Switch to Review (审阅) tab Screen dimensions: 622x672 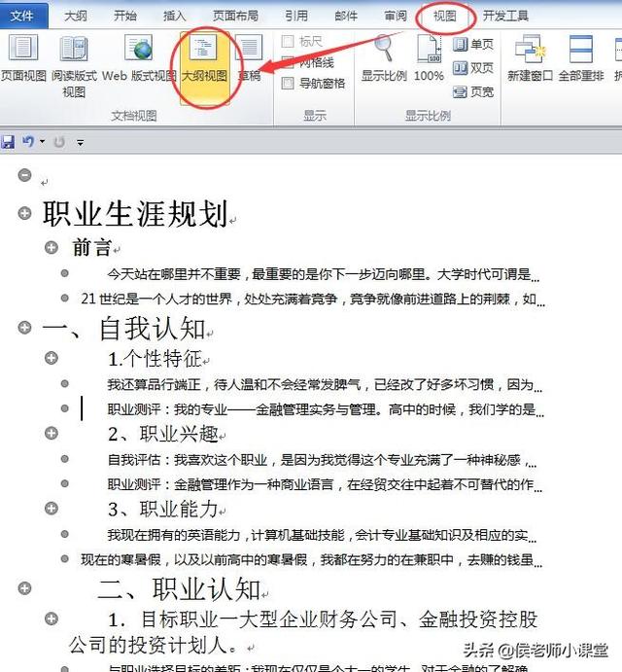(395, 16)
